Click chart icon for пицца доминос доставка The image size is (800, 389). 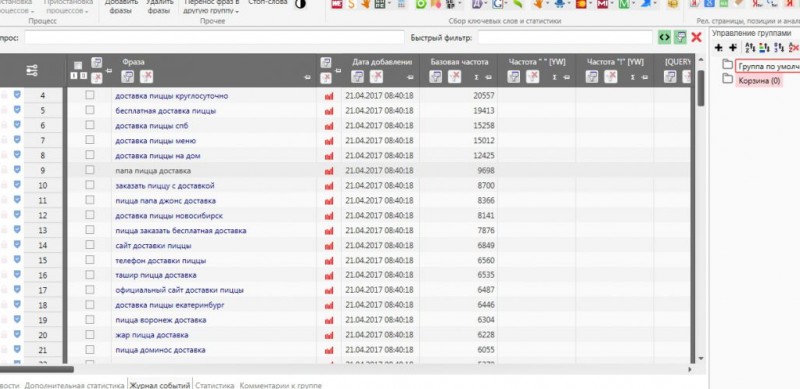pos(329,350)
